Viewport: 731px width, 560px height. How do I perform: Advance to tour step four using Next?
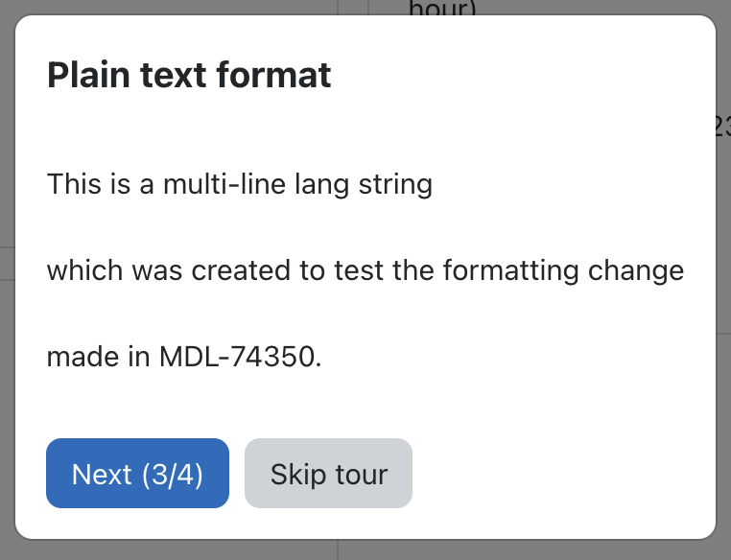[137, 473]
